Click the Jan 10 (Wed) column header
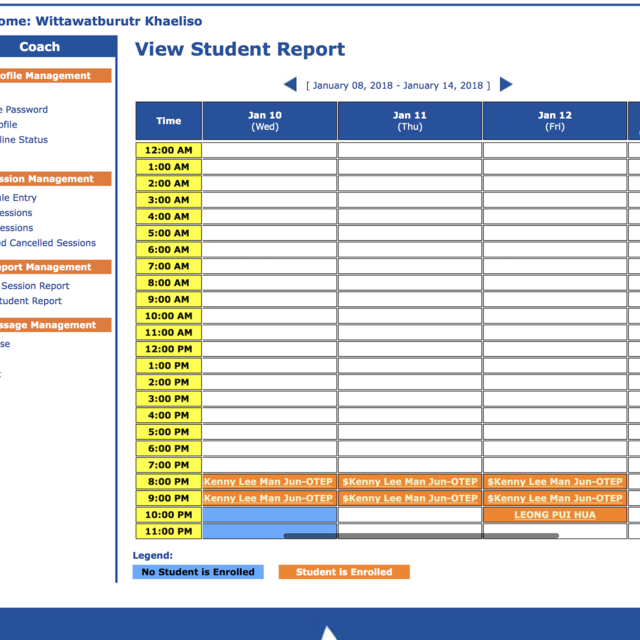This screenshot has width=640, height=640. pos(270,121)
